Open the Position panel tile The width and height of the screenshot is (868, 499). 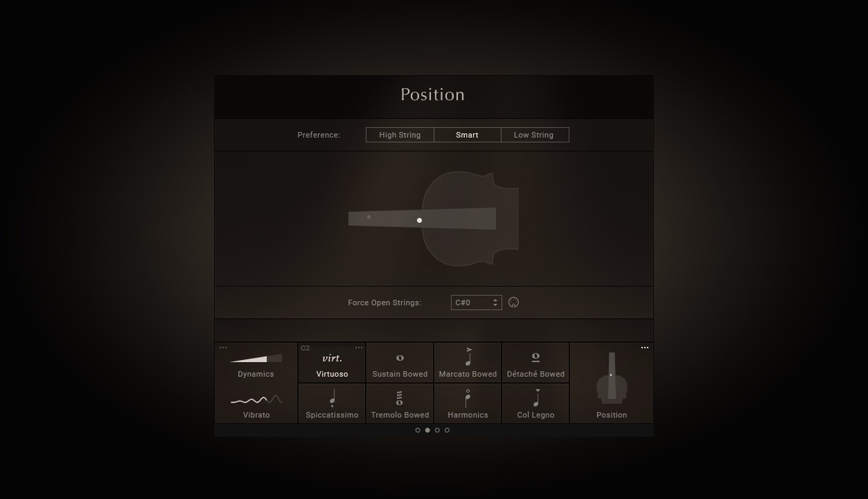pyautogui.click(x=611, y=383)
